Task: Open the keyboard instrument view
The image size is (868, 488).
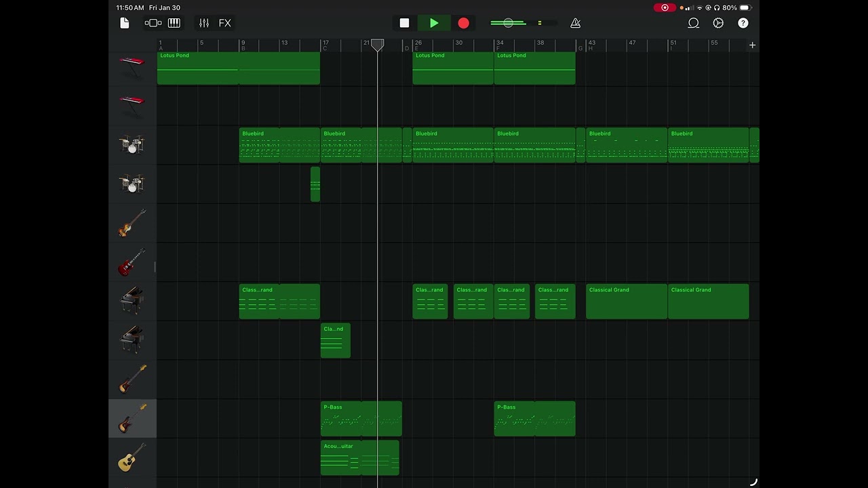Action: tap(174, 23)
